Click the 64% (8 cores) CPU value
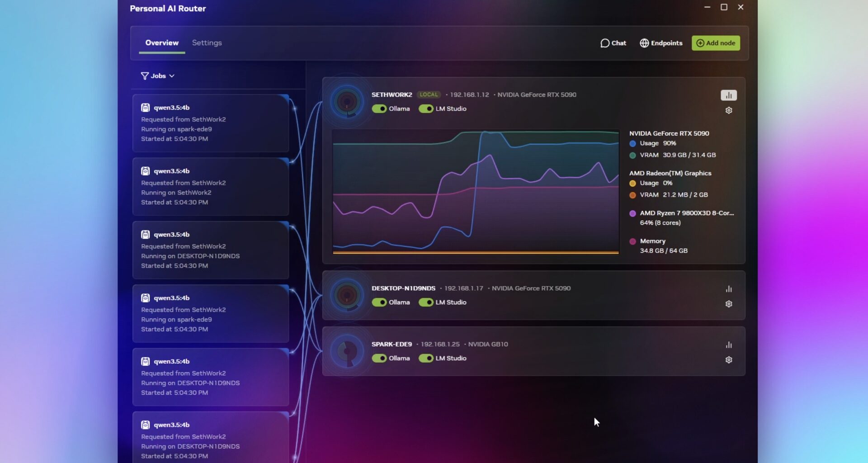 660,222
